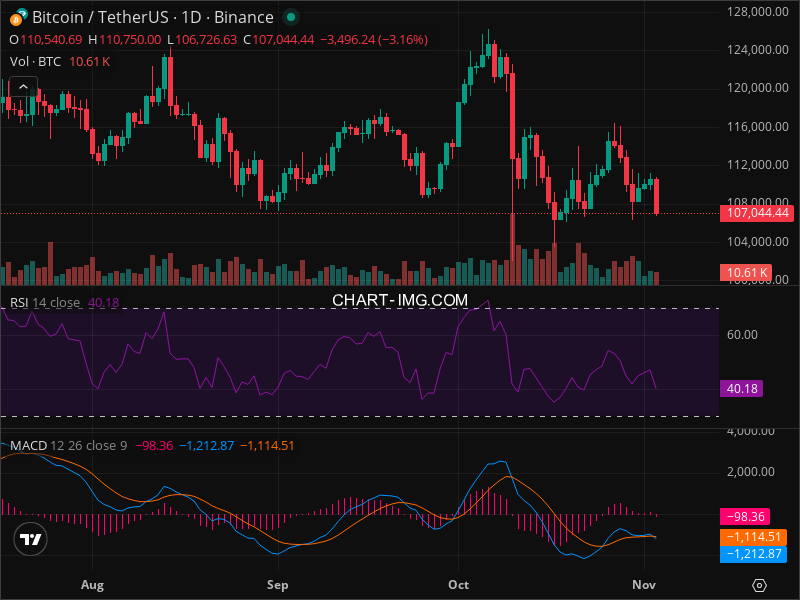The image size is (800, 600).
Task: Click the green market status indicator
Action: click(290, 17)
